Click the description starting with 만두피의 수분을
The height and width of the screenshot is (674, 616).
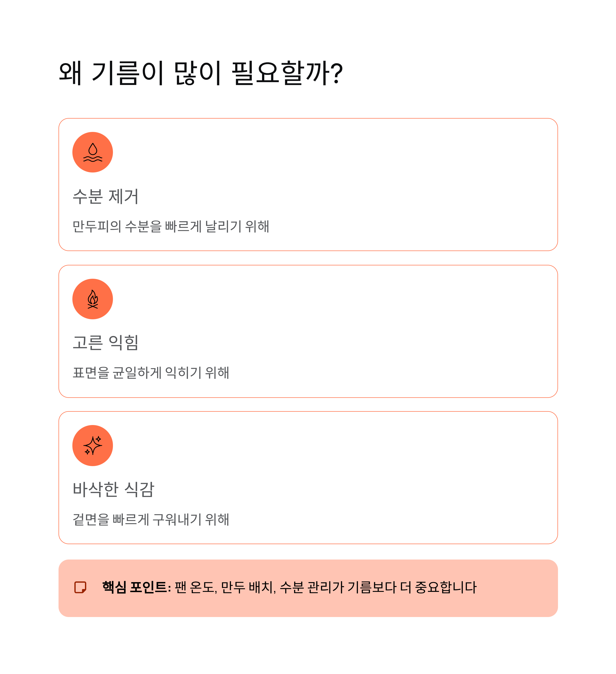(171, 226)
